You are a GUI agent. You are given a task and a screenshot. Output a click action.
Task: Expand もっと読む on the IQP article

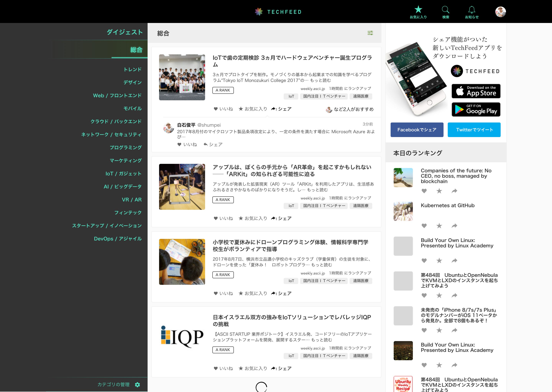(x=321, y=340)
